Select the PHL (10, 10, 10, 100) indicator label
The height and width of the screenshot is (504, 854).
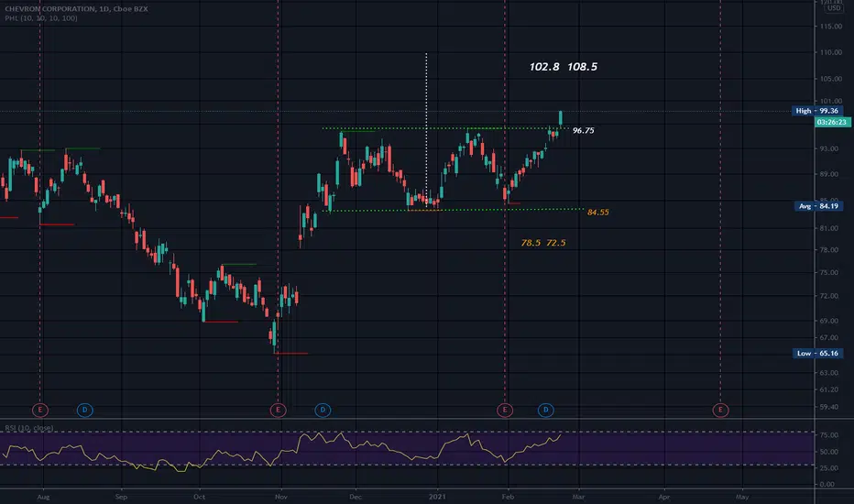(x=41, y=18)
